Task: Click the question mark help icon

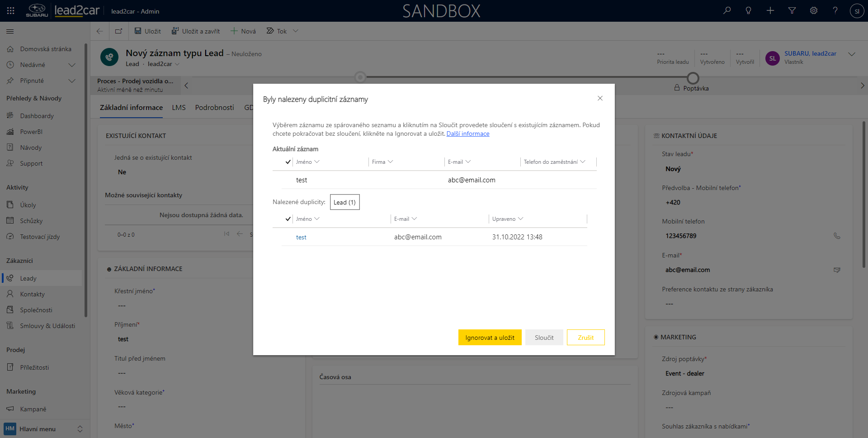Action: pos(835,11)
